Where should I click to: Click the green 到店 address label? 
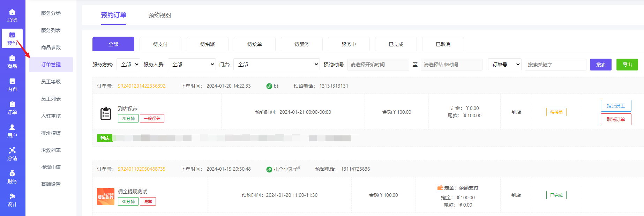click(x=105, y=138)
